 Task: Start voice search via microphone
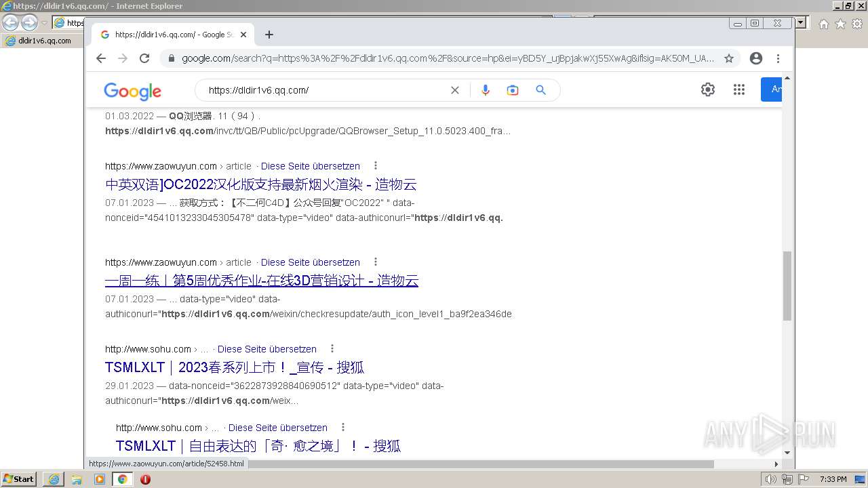pyautogui.click(x=486, y=90)
